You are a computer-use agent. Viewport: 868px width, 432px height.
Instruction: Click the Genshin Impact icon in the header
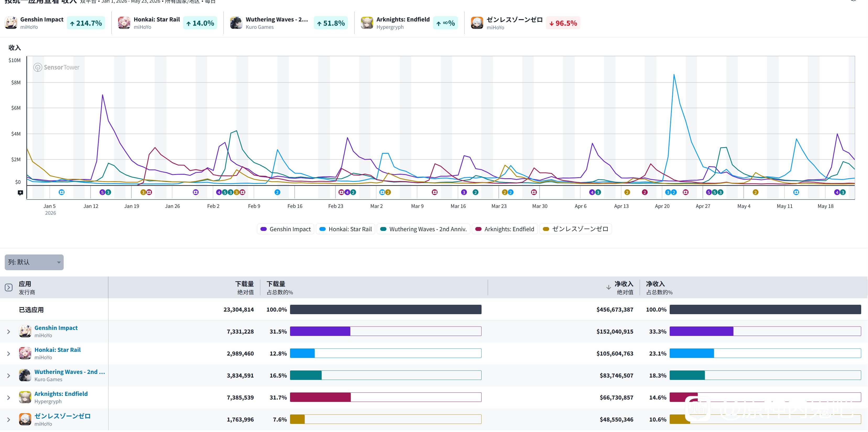pos(11,23)
